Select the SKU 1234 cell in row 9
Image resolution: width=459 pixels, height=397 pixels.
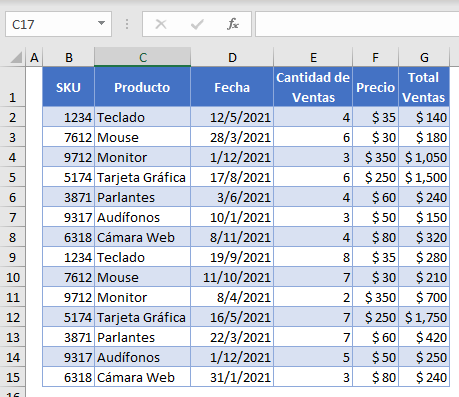[68, 257]
